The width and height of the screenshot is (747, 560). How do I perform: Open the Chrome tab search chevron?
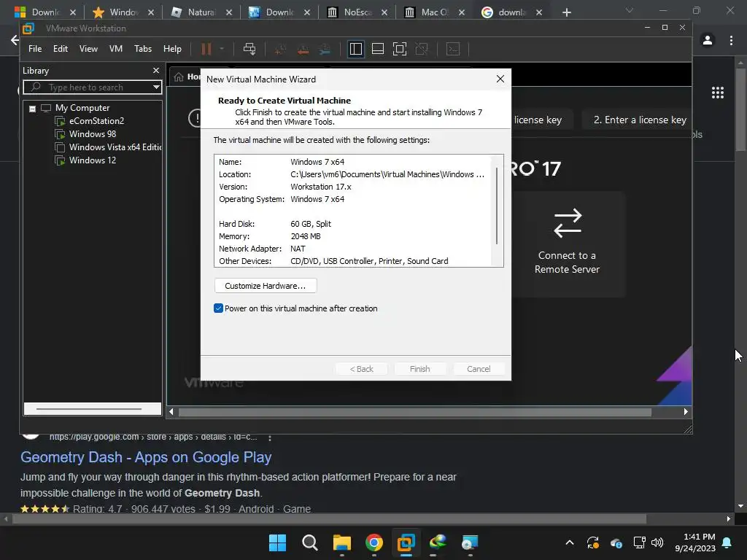(630, 10)
